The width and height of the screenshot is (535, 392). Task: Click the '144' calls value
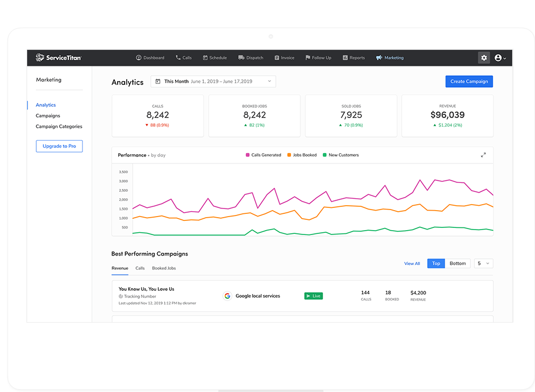(x=365, y=292)
